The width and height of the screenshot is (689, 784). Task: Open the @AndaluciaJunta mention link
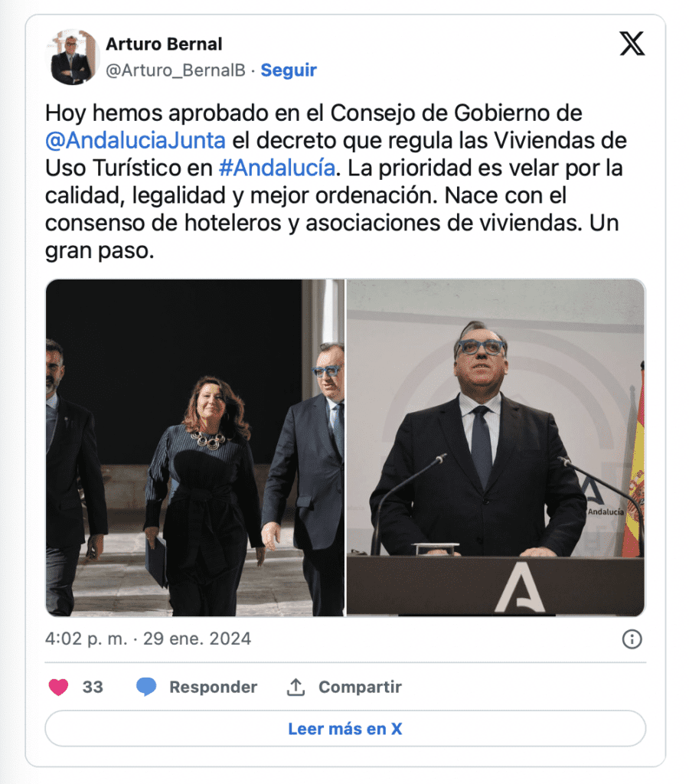coord(136,141)
